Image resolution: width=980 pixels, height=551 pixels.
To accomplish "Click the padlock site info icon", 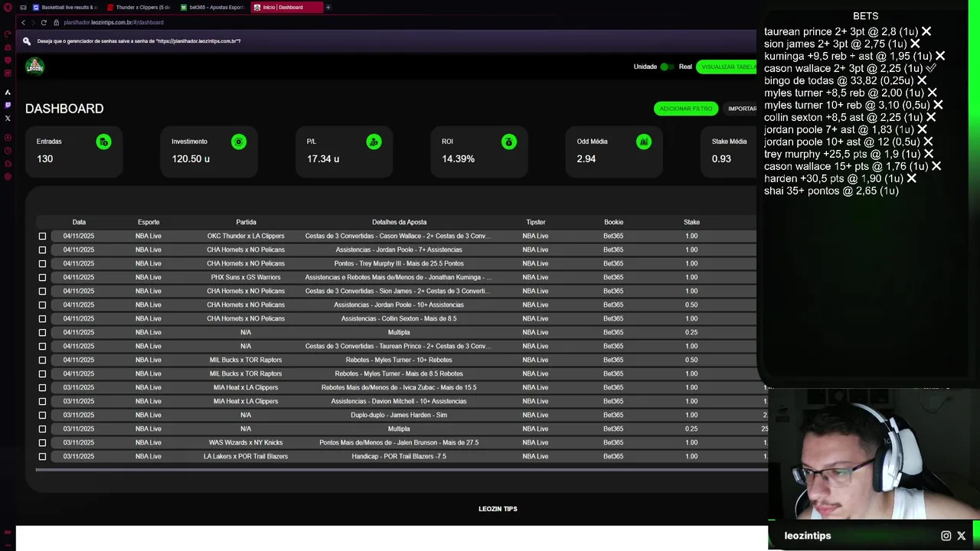I will 56,22.
